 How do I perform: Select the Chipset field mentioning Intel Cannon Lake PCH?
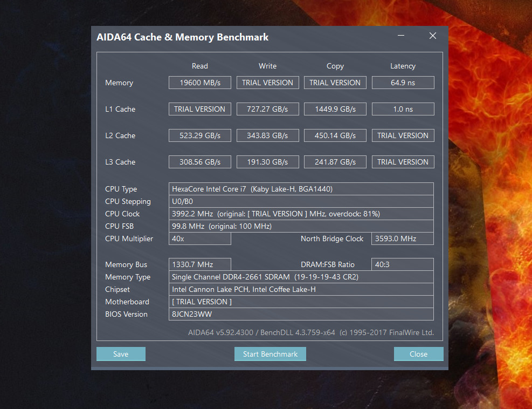302,289
